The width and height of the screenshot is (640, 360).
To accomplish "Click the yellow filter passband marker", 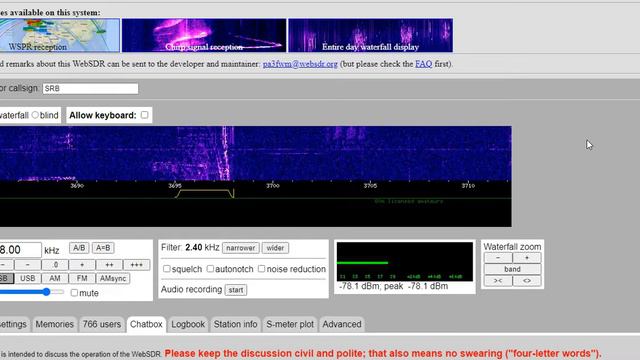I will (204, 193).
